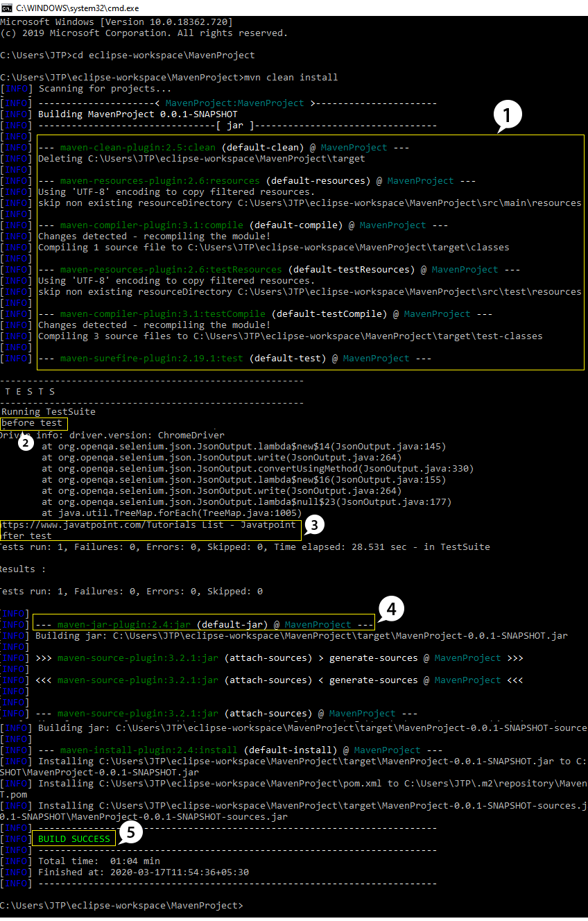Image resolution: width=588 pixels, height=921 pixels.
Task: Click the numbered callout 4 marker
Action: [390, 610]
